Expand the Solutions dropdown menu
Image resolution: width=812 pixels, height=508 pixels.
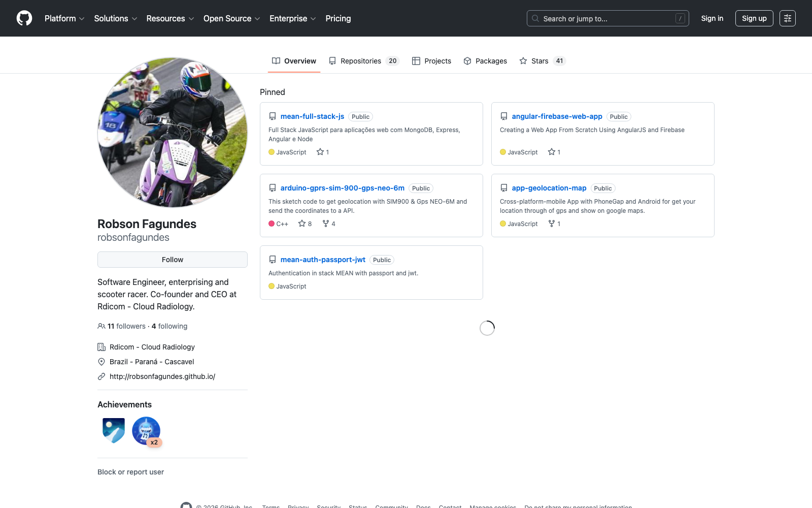point(116,18)
